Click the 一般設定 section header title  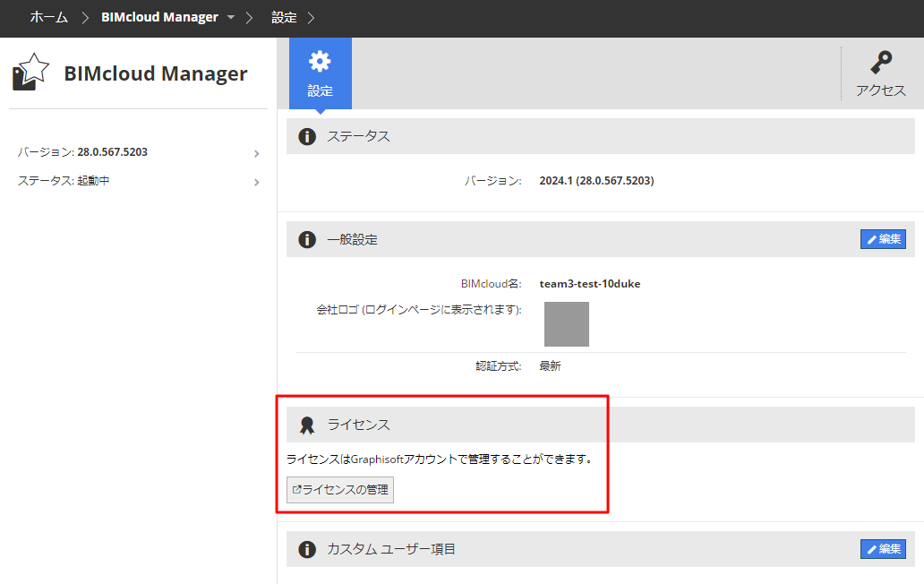(353, 240)
